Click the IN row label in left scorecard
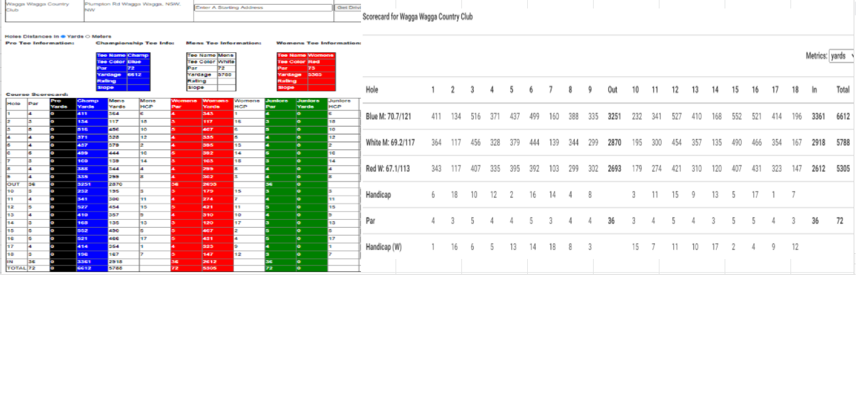Screen dimensions: 868x398 [16, 261]
